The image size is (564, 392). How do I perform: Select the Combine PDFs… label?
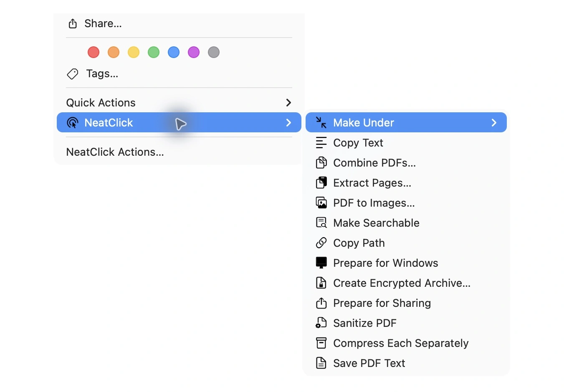coord(374,163)
